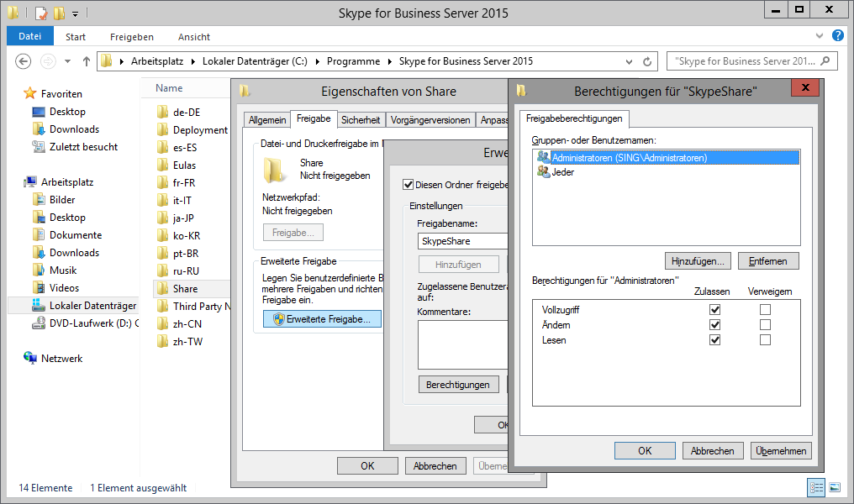Screen dimensions: 854x504
Task: Switch to Allgemein tab in properties
Action: tap(267, 120)
